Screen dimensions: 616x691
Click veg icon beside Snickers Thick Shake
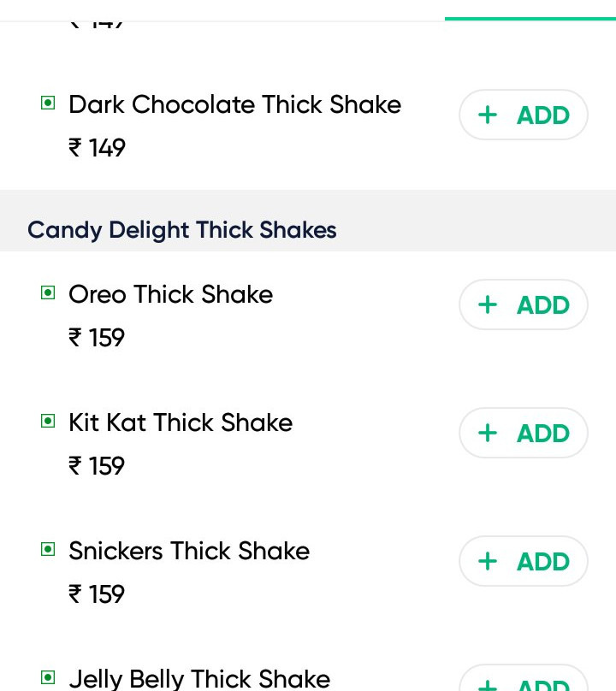click(x=49, y=550)
